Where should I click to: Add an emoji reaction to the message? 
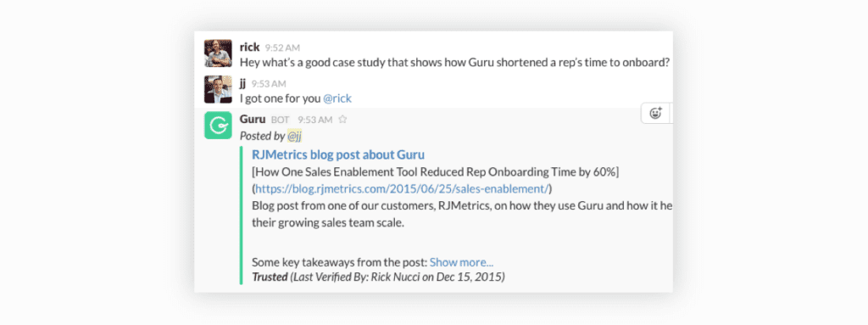tap(656, 113)
